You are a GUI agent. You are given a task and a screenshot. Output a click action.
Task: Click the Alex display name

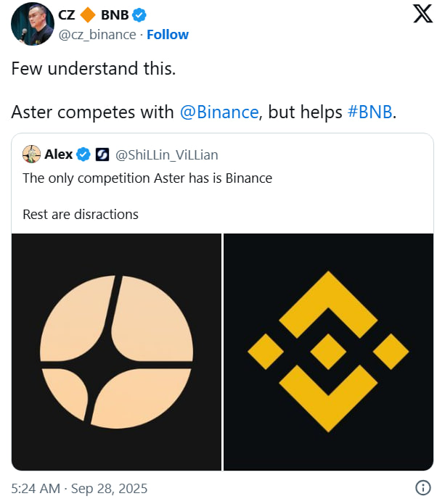[x=58, y=154]
